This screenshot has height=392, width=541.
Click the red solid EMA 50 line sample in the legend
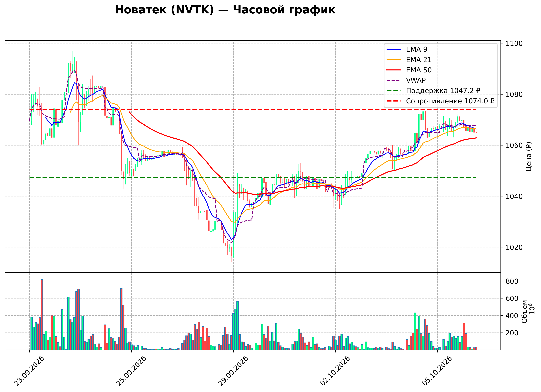(394, 70)
